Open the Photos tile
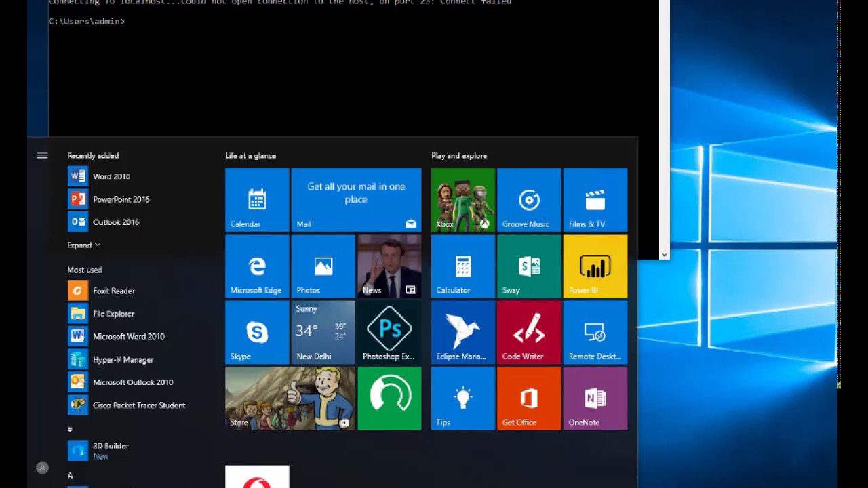The image size is (868, 488). point(323,266)
